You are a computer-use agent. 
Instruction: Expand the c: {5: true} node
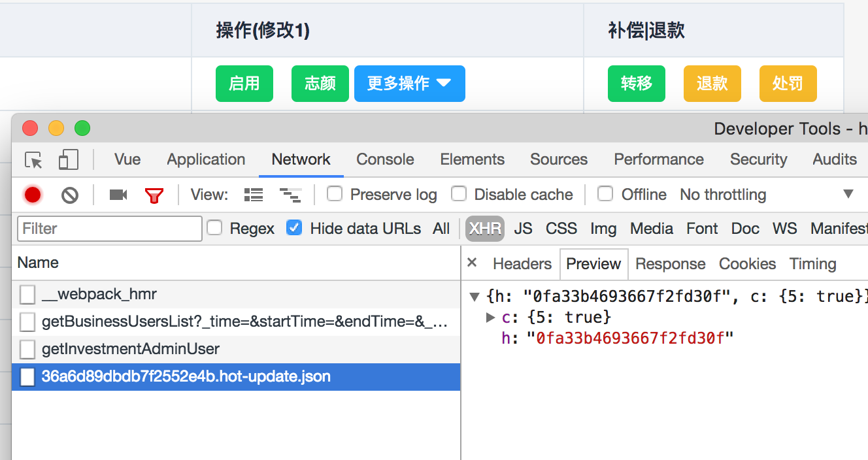(491, 318)
